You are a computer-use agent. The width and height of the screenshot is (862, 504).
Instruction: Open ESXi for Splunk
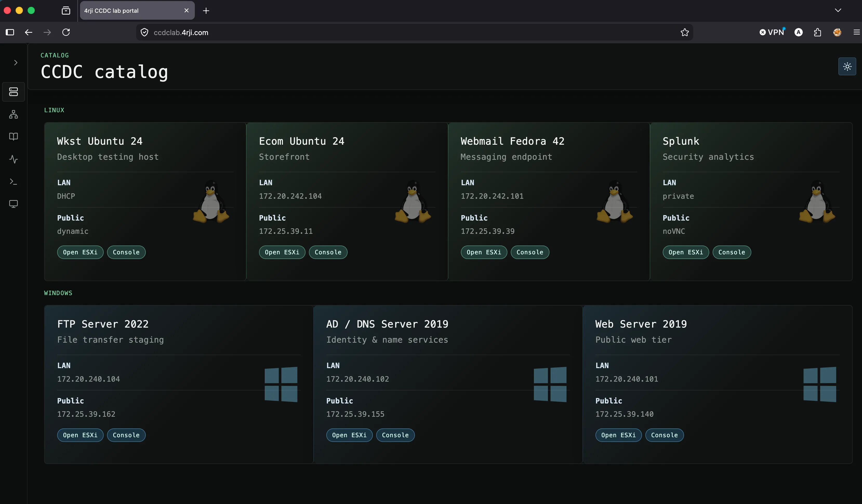point(686,252)
